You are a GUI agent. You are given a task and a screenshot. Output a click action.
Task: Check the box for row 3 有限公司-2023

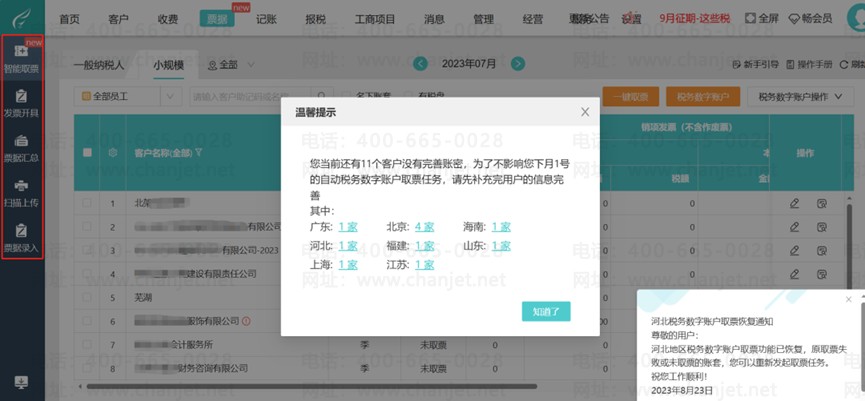pos(87,250)
